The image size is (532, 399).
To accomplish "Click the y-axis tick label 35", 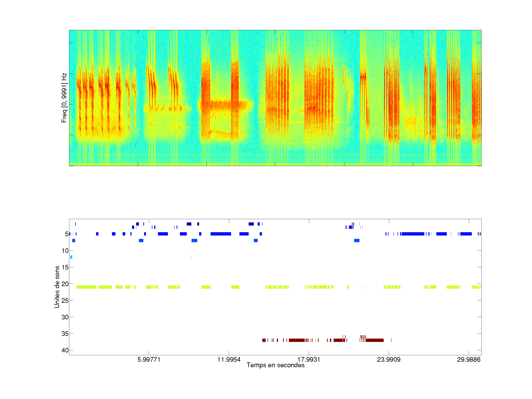I will pyautogui.click(x=65, y=334).
